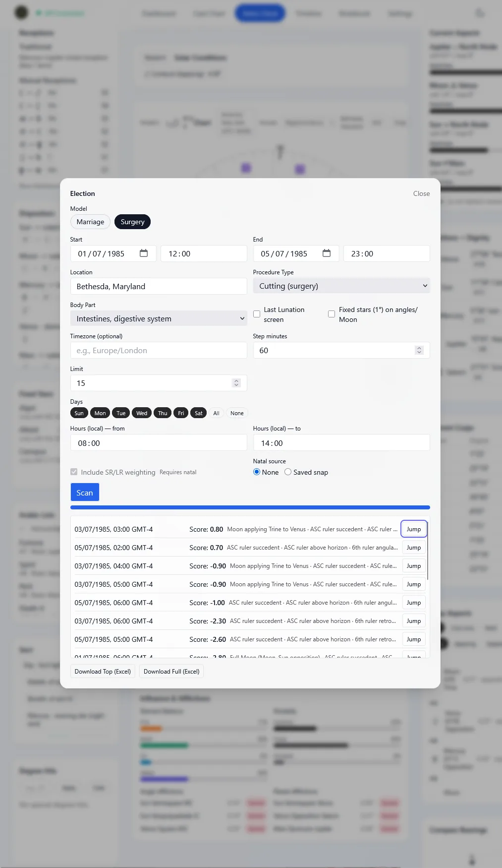This screenshot has width=502, height=868.
Task: Deselect all days with None
Action: [x=237, y=413]
